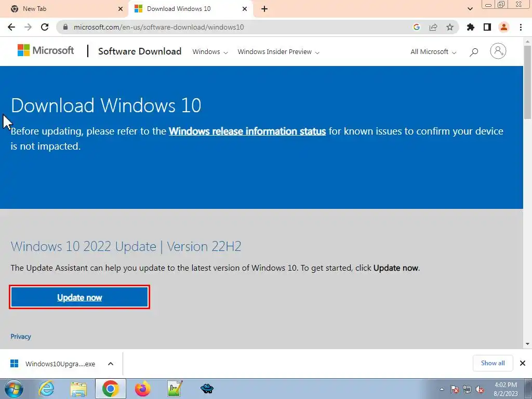
Task: Open the Windows Start button
Action: tap(14, 389)
